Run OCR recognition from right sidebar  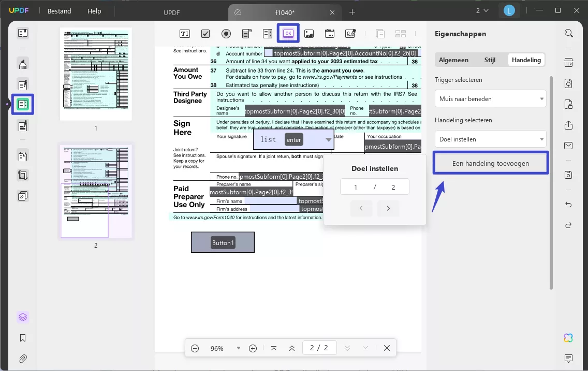[x=568, y=62]
